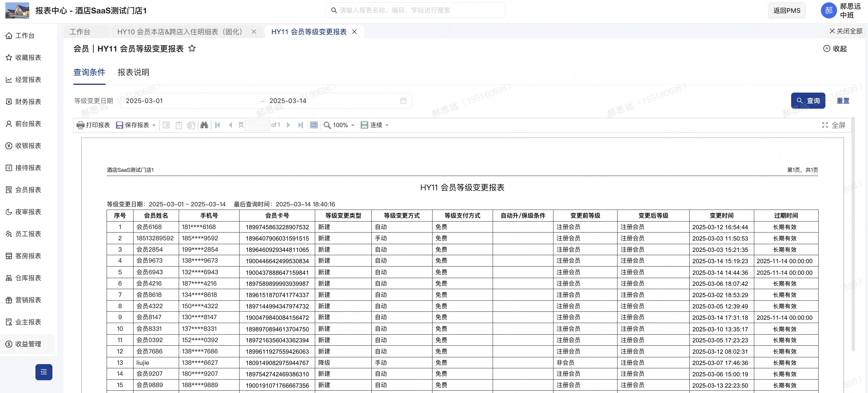Go to next report page

288,125
